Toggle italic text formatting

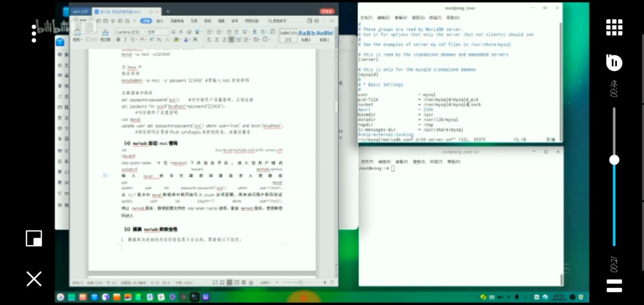click(126, 39)
